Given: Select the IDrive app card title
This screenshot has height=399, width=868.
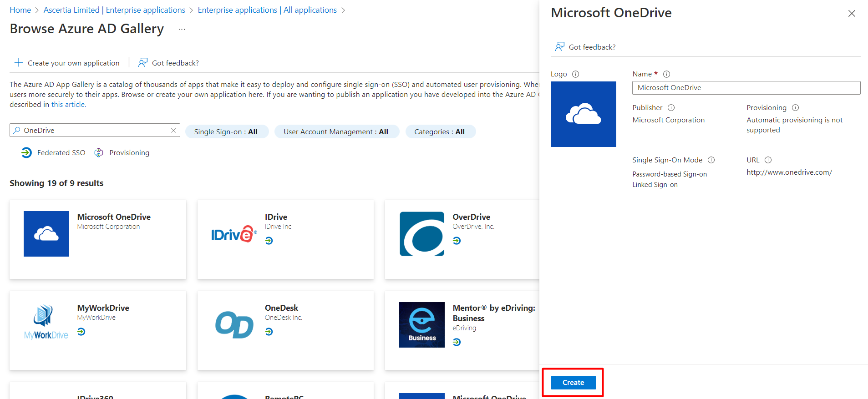Looking at the screenshot, I should 276,217.
